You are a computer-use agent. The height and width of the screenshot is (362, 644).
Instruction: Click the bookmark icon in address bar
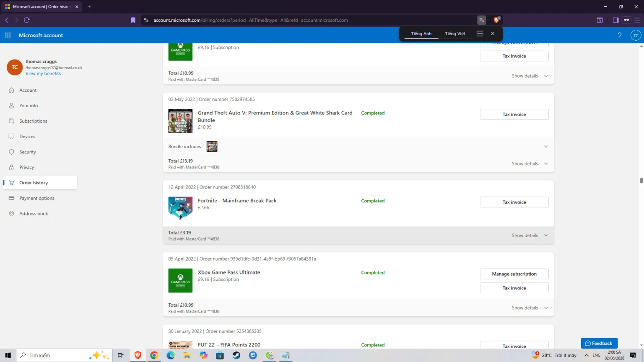point(133,20)
